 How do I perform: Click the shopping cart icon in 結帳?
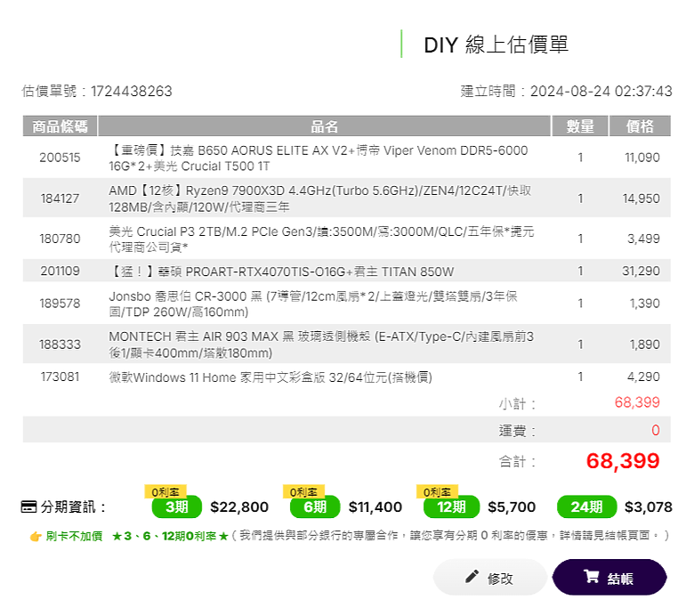coord(591,577)
